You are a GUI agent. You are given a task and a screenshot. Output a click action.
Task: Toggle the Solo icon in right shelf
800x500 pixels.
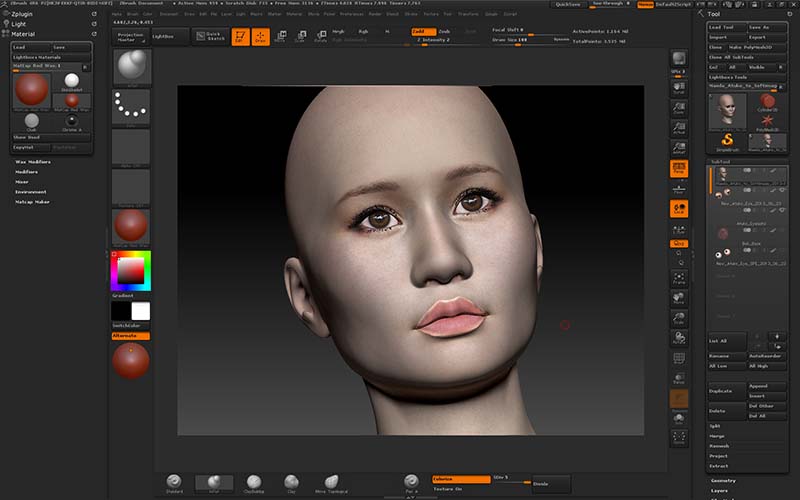coord(679,419)
